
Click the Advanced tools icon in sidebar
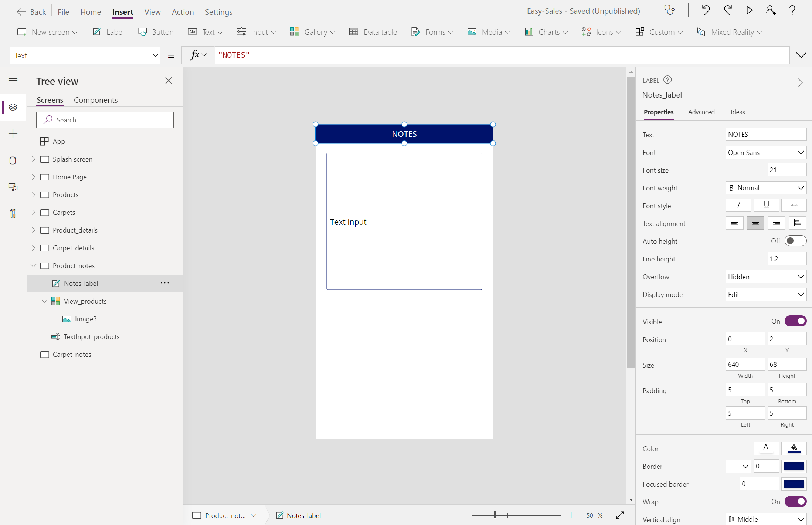coord(13,214)
